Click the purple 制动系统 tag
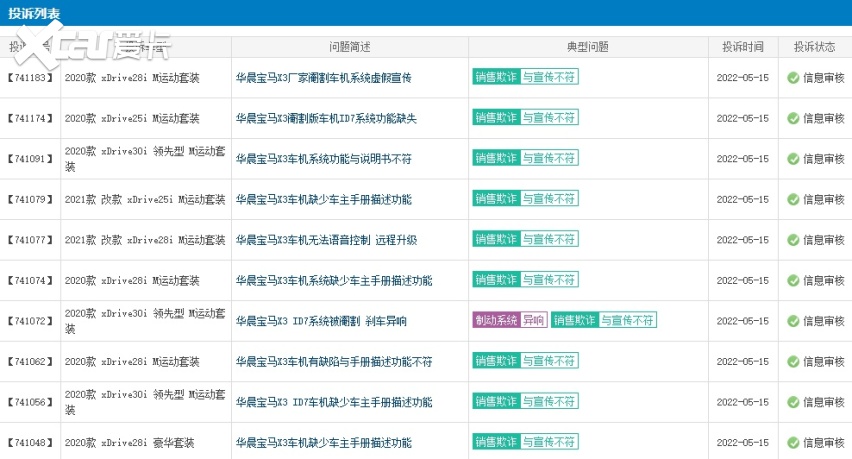This screenshot has width=852, height=459. click(497, 320)
